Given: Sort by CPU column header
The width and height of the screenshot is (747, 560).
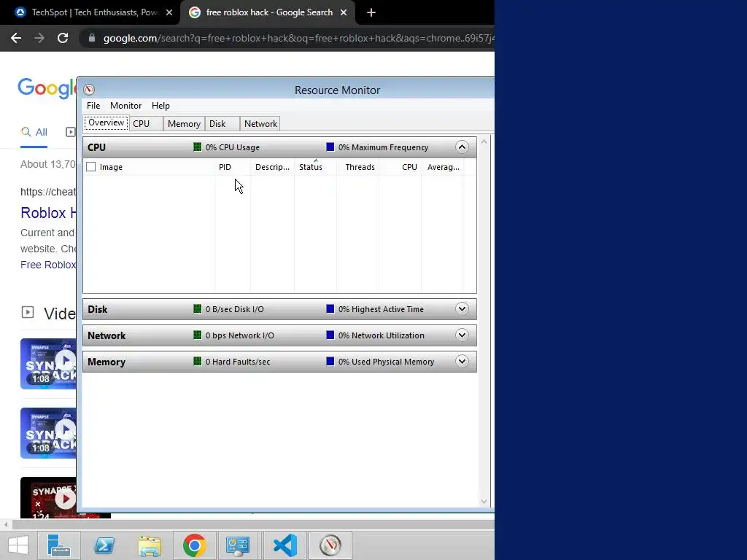Looking at the screenshot, I should coord(400,167).
